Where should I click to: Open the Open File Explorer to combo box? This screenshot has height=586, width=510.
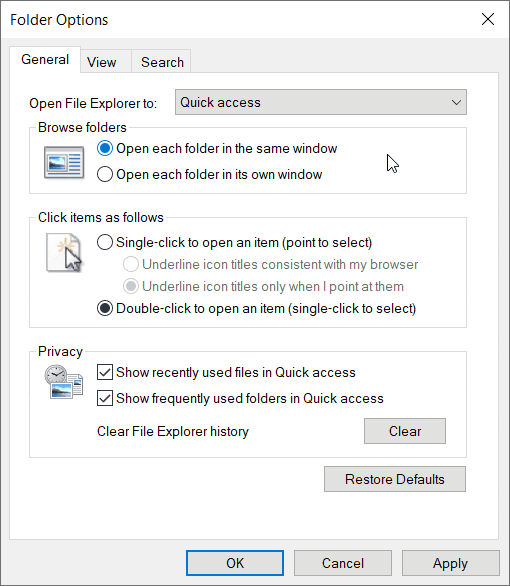[x=321, y=102]
